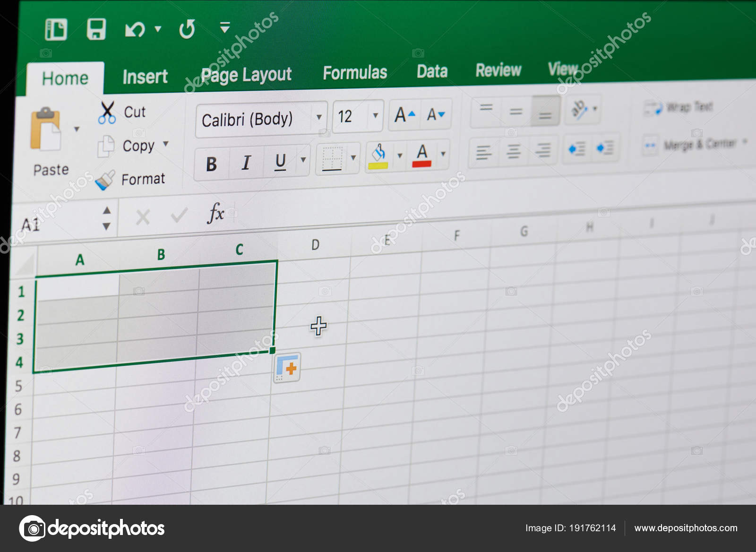
Task: Click the fill handle on the selection
Action: [x=273, y=350]
